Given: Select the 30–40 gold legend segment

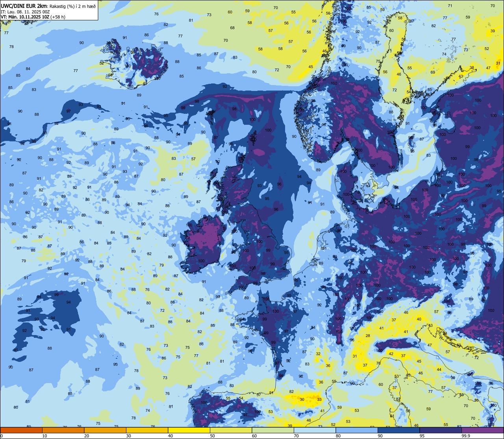Looking at the screenshot, I should coord(147,430).
